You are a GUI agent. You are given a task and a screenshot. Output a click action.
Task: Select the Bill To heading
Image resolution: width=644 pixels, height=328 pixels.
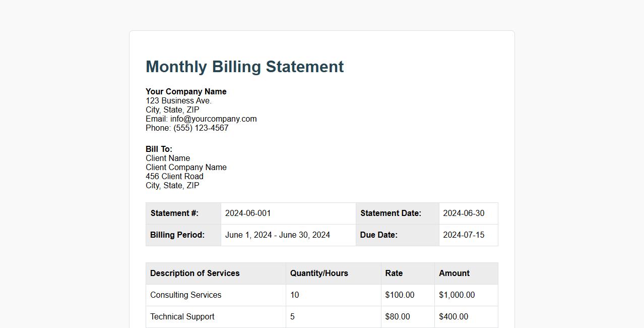[x=159, y=149]
